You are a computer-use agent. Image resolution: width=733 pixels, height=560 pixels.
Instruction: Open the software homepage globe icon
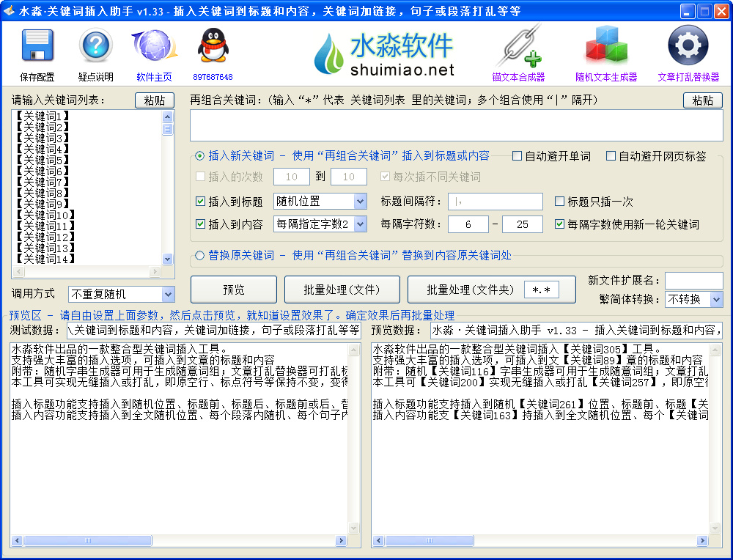(154, 45)
